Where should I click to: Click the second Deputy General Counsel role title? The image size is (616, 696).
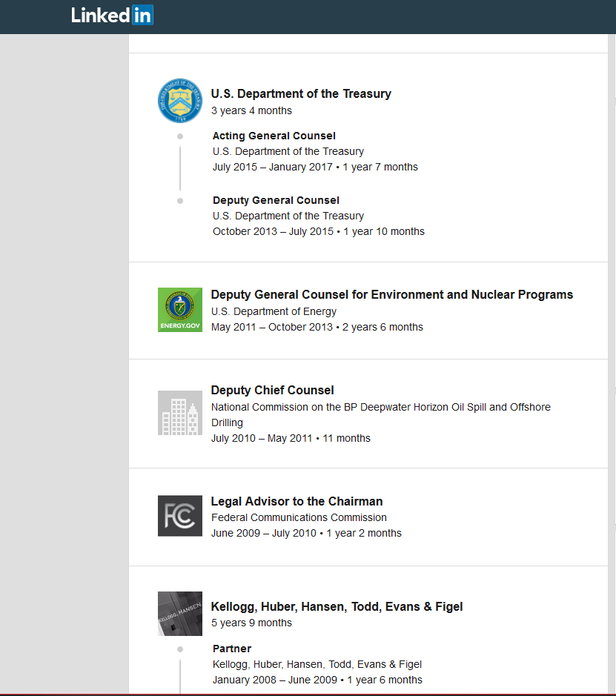click(276, 200)
